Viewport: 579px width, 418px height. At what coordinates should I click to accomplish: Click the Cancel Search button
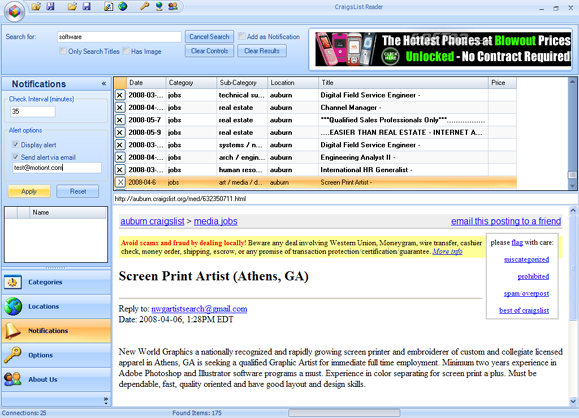click(x=209, y=37)
